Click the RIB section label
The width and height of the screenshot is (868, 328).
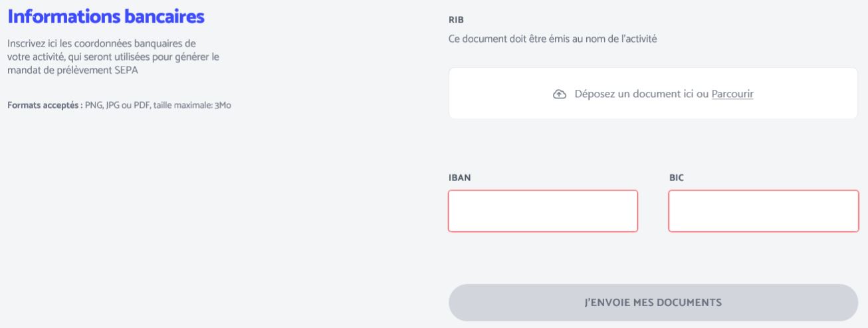[x=455, y=20]
